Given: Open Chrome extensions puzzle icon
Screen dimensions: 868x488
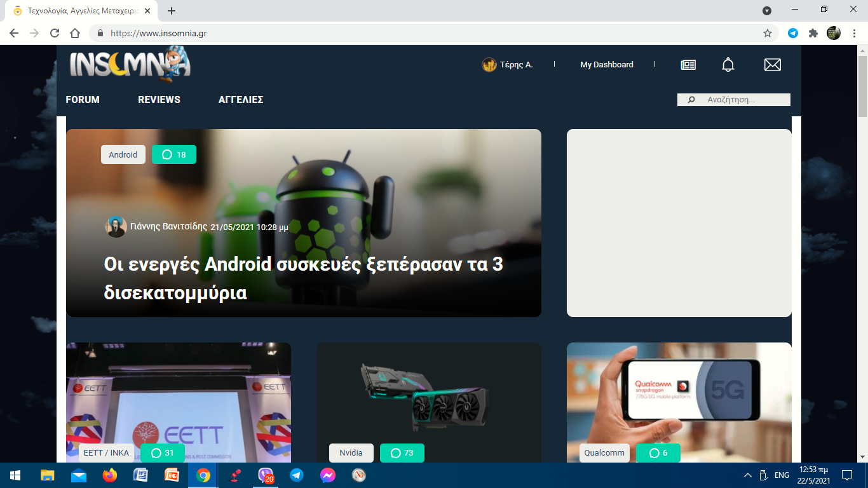Looking at the screenshot, I should click(x=813, y=33).
